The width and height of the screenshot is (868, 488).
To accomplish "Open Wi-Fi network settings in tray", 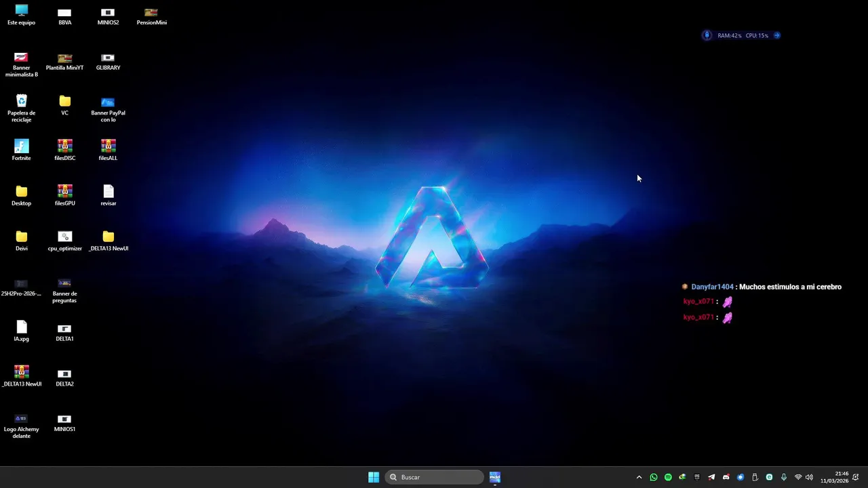I will click(x=798, y=477).
